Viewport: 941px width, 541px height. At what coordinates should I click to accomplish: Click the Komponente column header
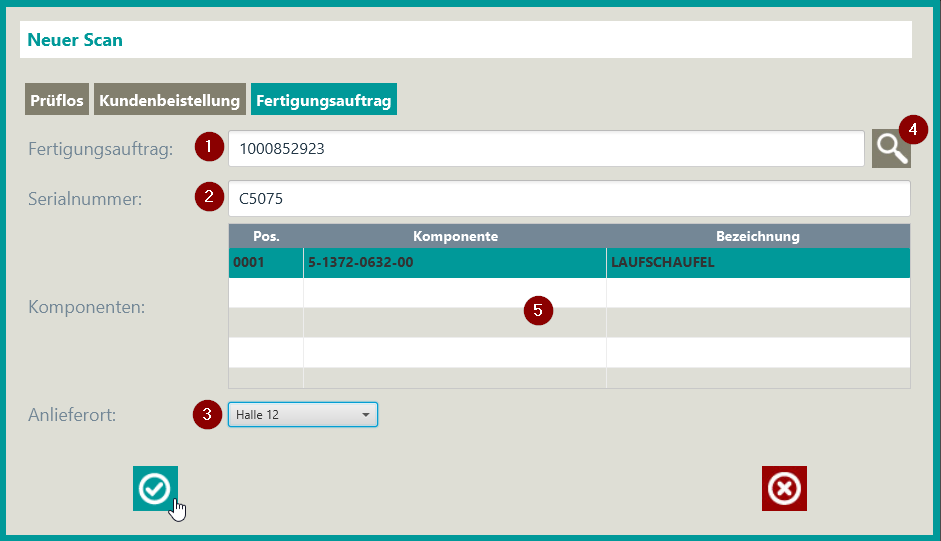point(455,236)
